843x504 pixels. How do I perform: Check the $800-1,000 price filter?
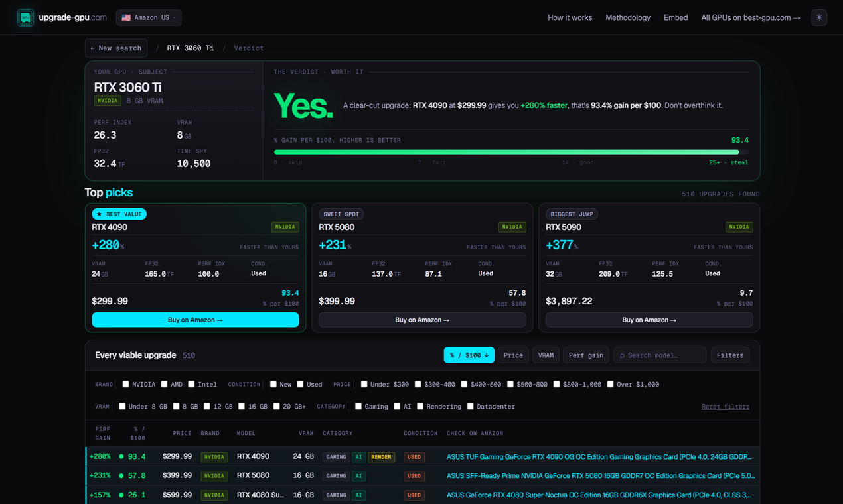tap(556, 384)
